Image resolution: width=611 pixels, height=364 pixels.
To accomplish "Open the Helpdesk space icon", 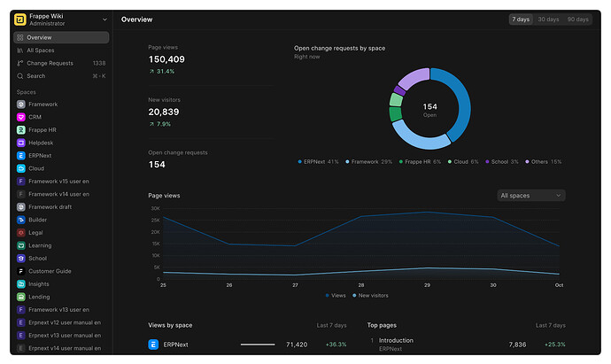I will (x=21, y=143).
